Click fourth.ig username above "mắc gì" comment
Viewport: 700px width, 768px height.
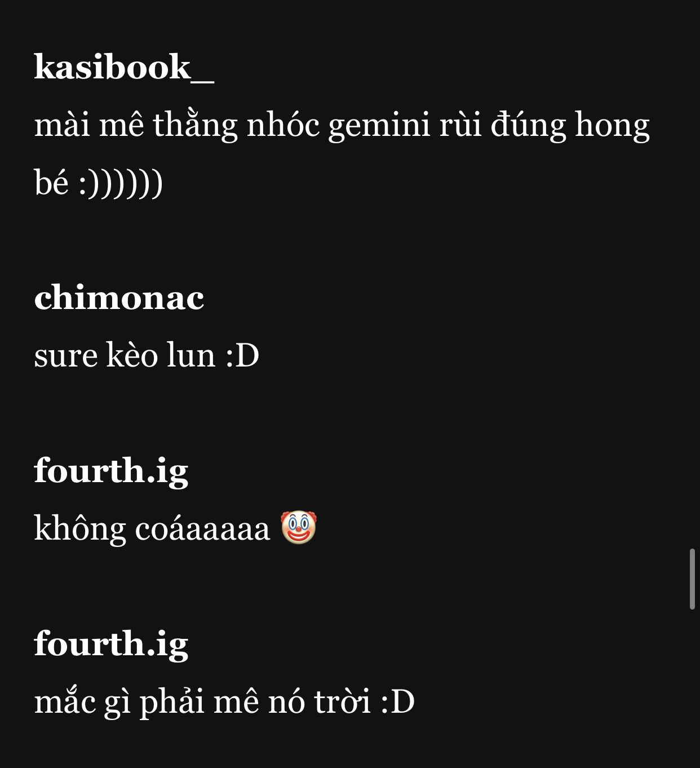111,644
